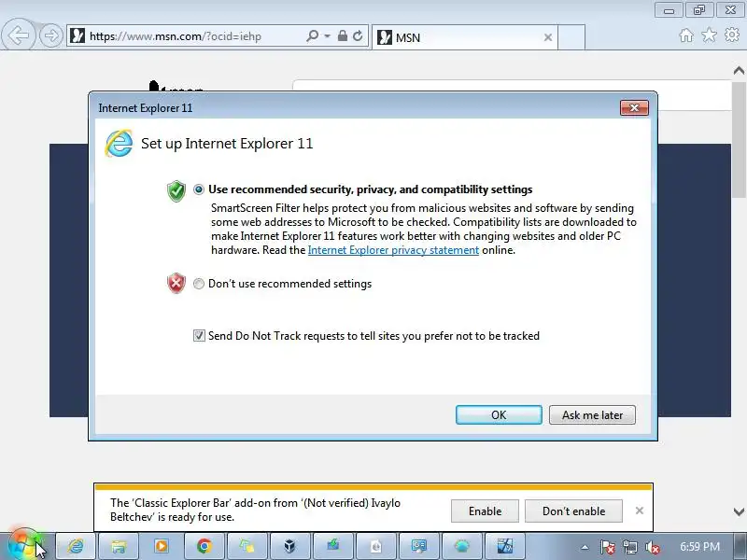The image size is (747, 560).
Task: Open the Internet Explorer privacy statement link
Action: click(393, 250)
